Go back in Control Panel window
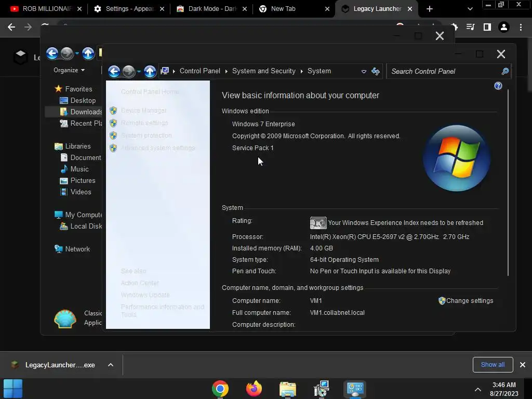 click(x=114, y=71)
